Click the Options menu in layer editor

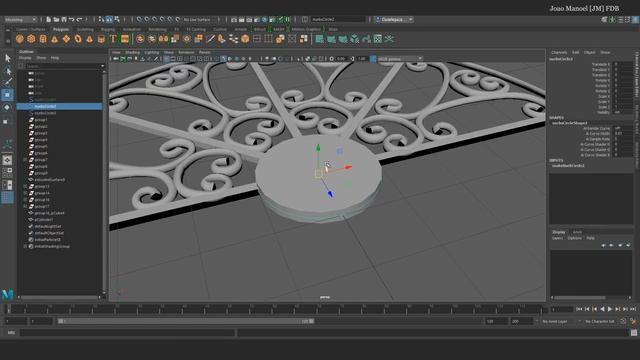[575, 238]
